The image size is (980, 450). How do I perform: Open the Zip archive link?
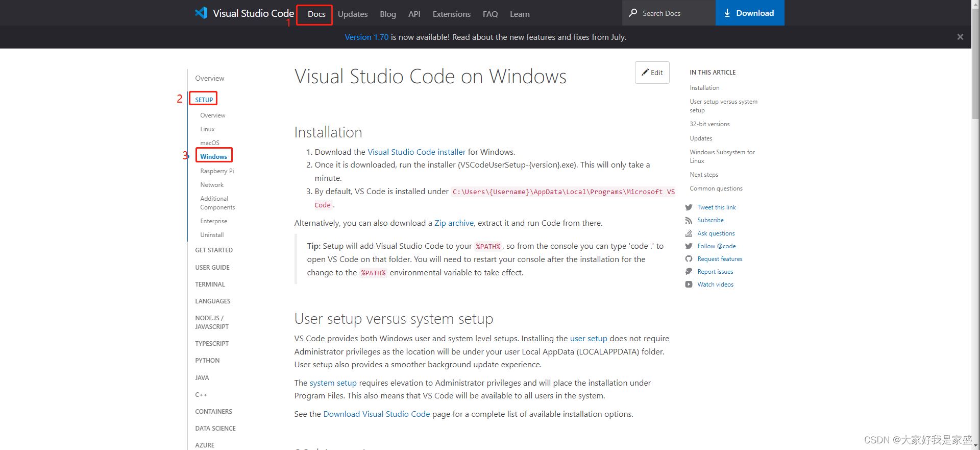(454, 223)
